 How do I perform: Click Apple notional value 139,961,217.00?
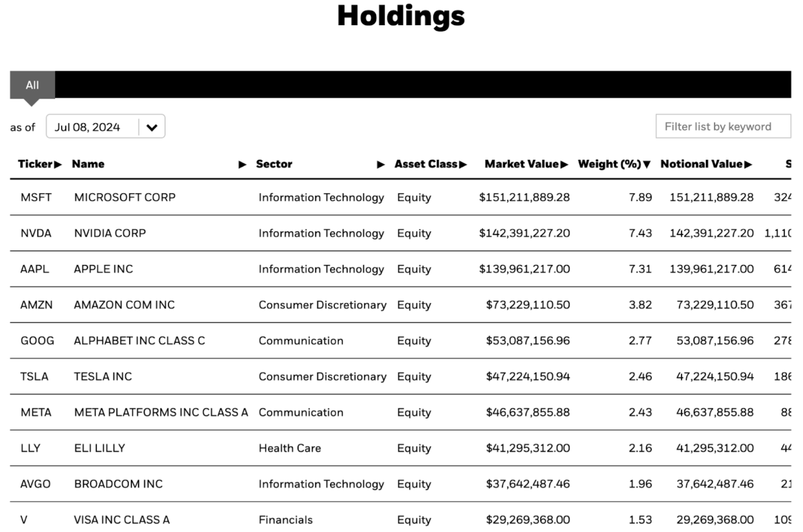click(x=712, y=269)
